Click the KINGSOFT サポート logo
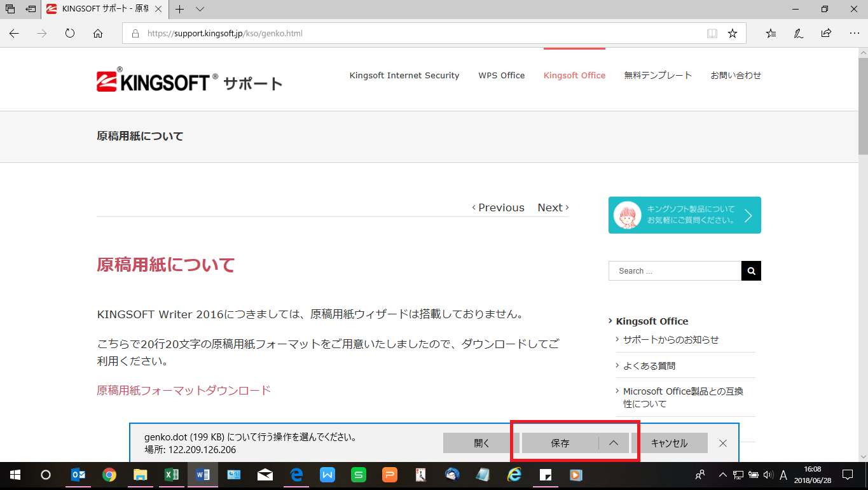The image size is (868, 490). pyautogui.click(x=189, y=80)
